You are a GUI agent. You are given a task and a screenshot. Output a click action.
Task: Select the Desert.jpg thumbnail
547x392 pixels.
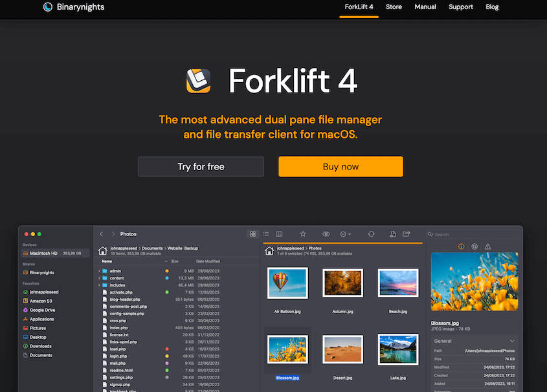click(342, 349)
